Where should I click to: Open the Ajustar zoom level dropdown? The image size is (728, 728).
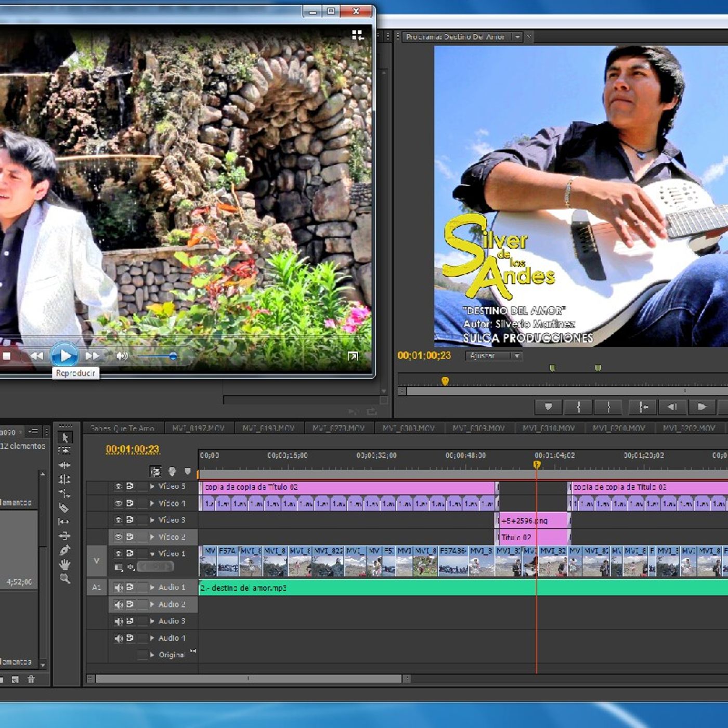495,356
